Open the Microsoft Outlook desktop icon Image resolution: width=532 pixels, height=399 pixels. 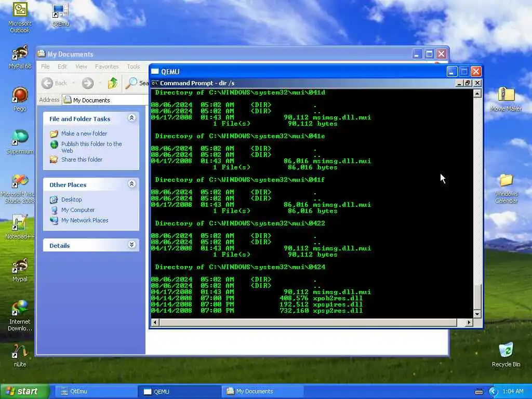click(x=20, y=17)
